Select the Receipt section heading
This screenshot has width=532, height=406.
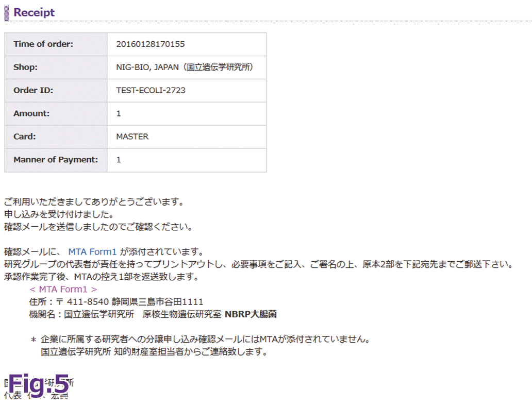(x=34, y=12)
